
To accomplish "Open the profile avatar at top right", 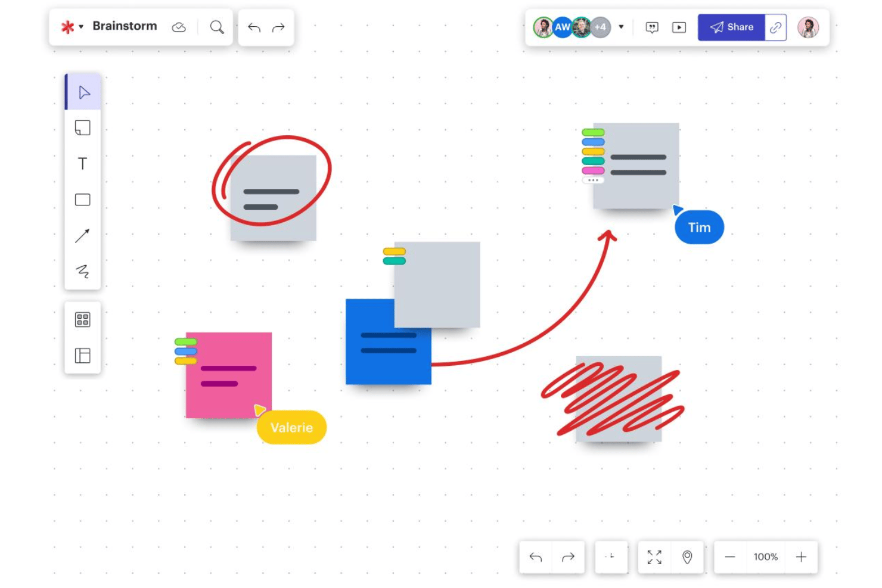I will [808, 27].
